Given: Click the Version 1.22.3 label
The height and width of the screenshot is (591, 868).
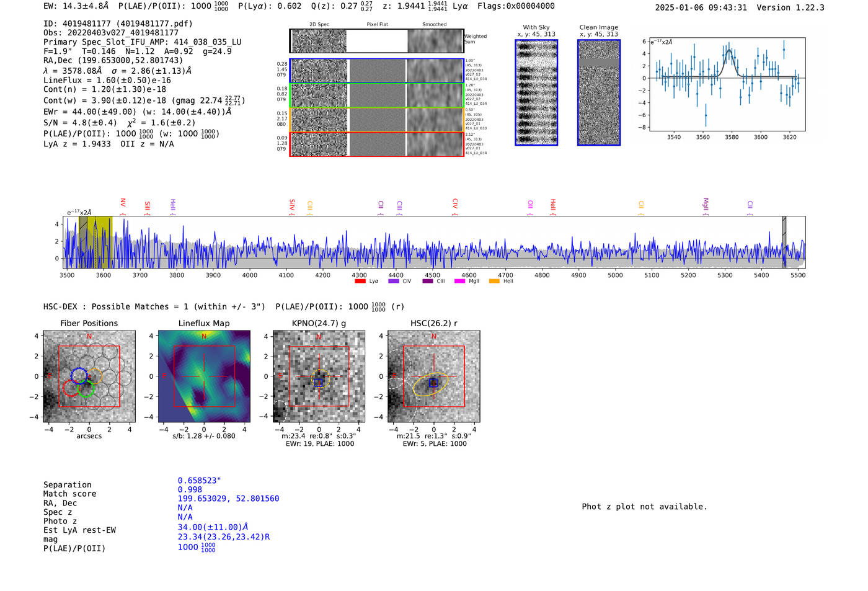Looking at the screenshot, I should (790, 7).
